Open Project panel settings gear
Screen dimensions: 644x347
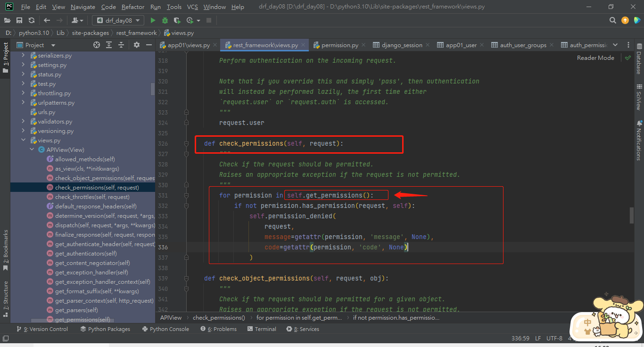pos(137,45)
